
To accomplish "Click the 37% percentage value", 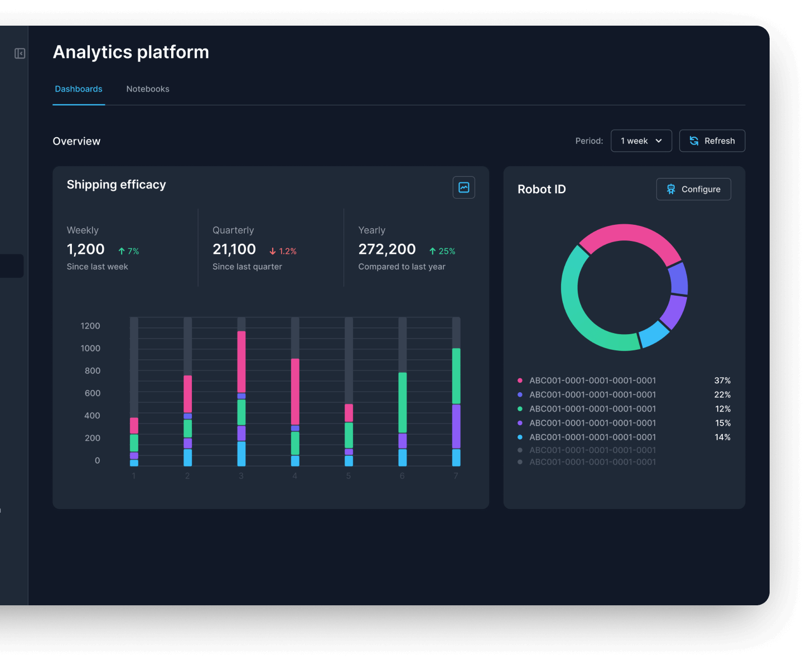I will (x=722, y=380).
